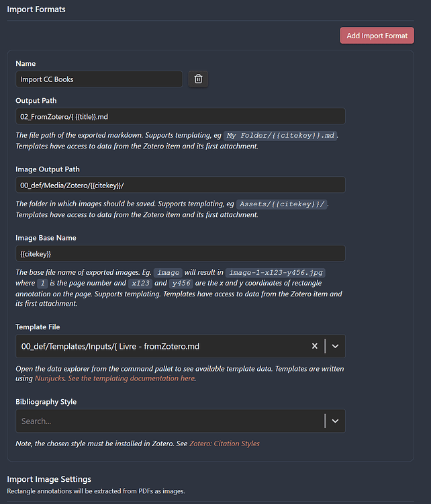
Task: Edit the Image Output Path field
Action: coord(180,185)
